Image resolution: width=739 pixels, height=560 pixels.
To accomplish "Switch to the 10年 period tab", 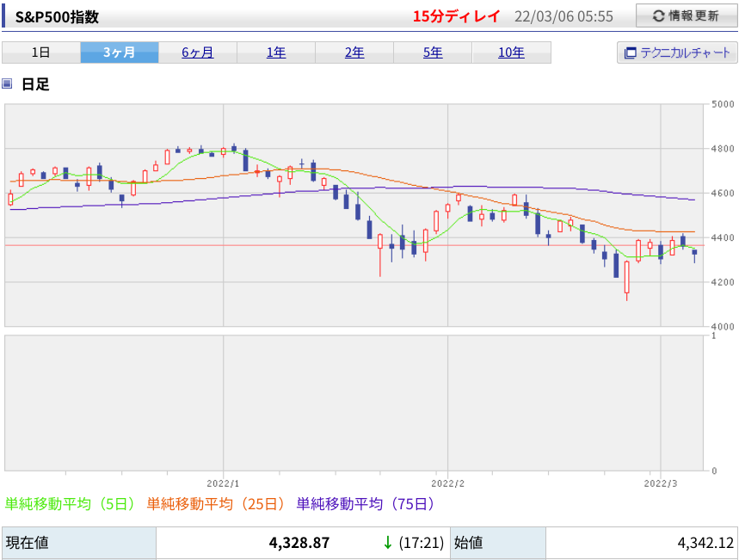I will tap(511, 52).
